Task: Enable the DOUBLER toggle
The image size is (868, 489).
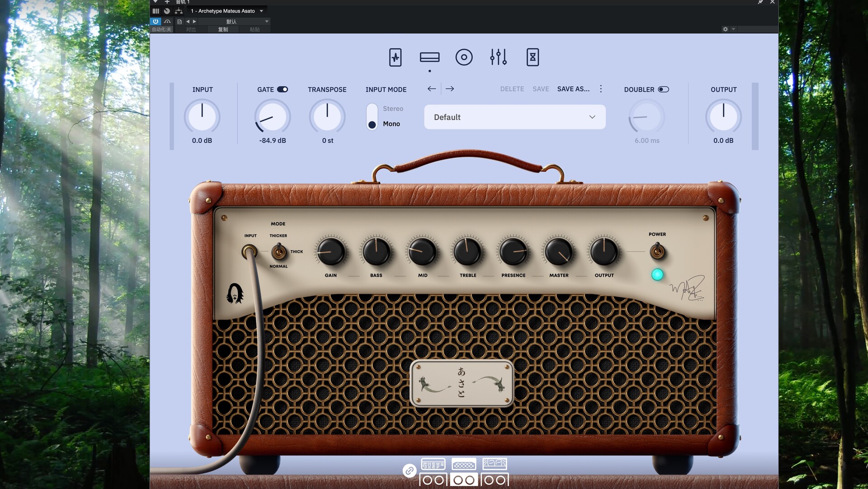Action: coord(663,89)
